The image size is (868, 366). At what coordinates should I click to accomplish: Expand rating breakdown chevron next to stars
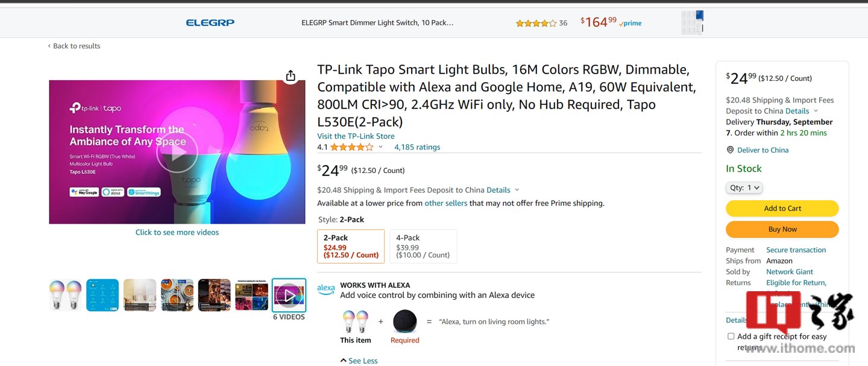tap(380, 147)
